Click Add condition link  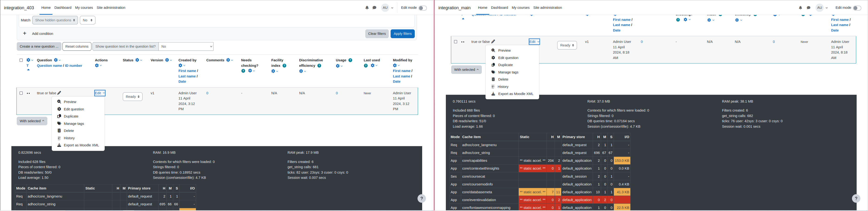click(42, 34)
